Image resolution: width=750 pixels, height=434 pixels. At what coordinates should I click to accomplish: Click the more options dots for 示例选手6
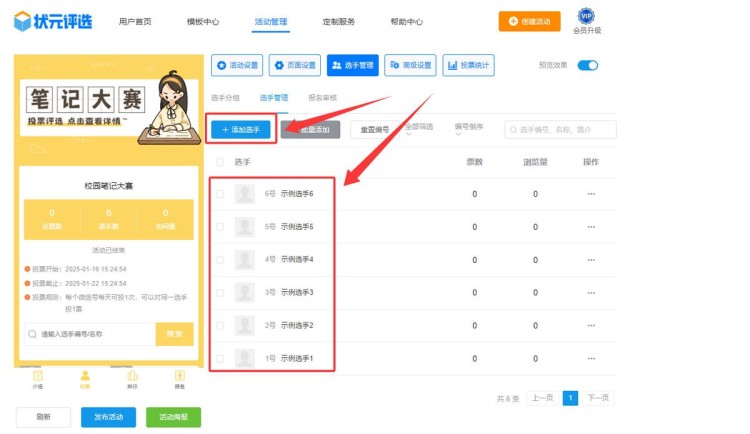coord(591,194)
